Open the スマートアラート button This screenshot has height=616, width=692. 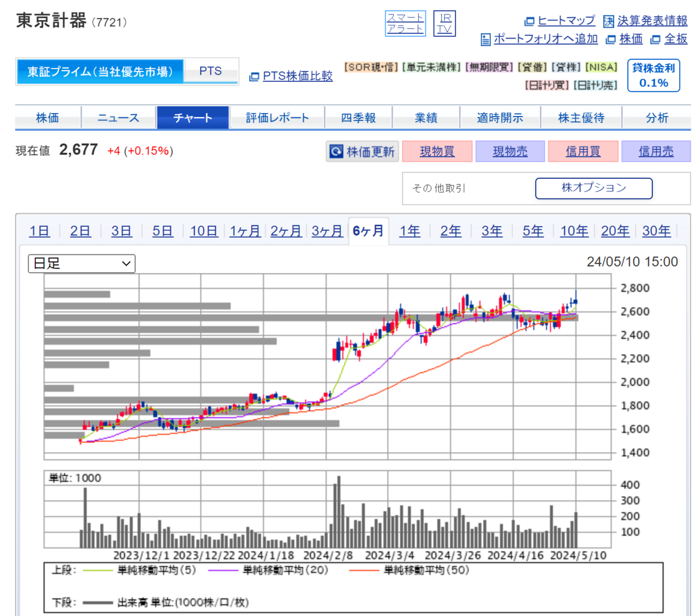405,24
